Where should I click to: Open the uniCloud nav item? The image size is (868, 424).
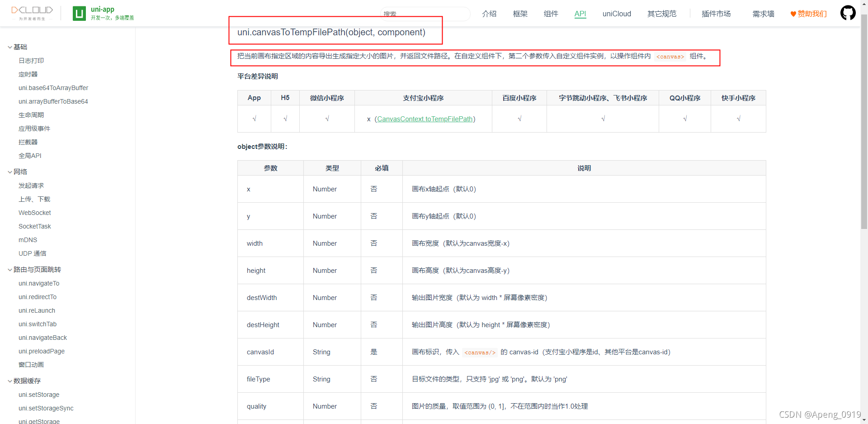tap(617, 14)
